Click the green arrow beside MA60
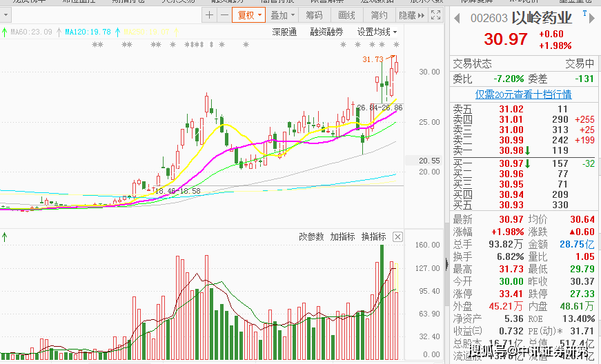 pos(5,32)
